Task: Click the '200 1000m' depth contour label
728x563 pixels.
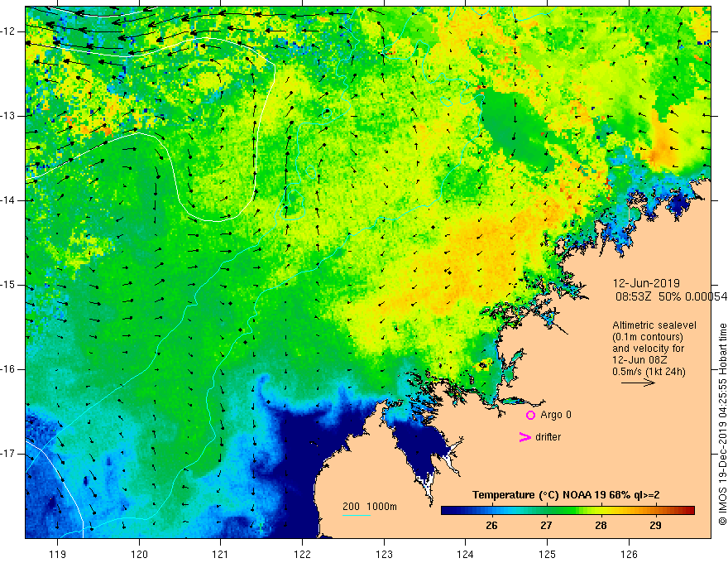Action: 370,507
